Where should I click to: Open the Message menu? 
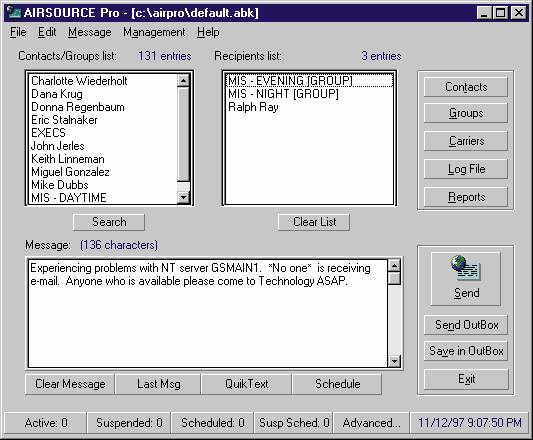(x=90, y=32)
